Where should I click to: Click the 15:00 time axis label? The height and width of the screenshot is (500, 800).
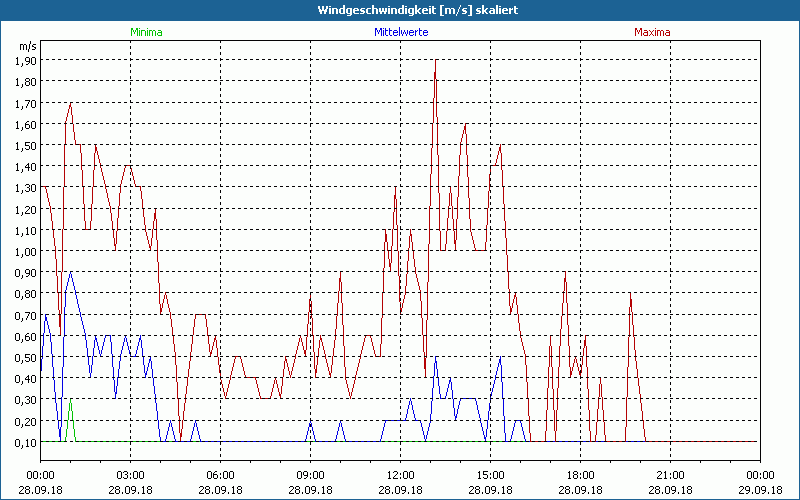490,475
